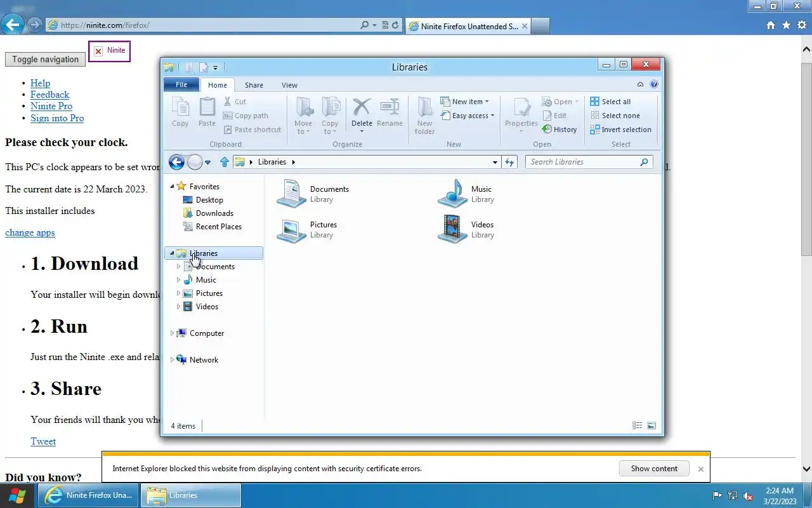Open the Feedback link
This screenshot has width=812, height=508.
pos(49,95)
